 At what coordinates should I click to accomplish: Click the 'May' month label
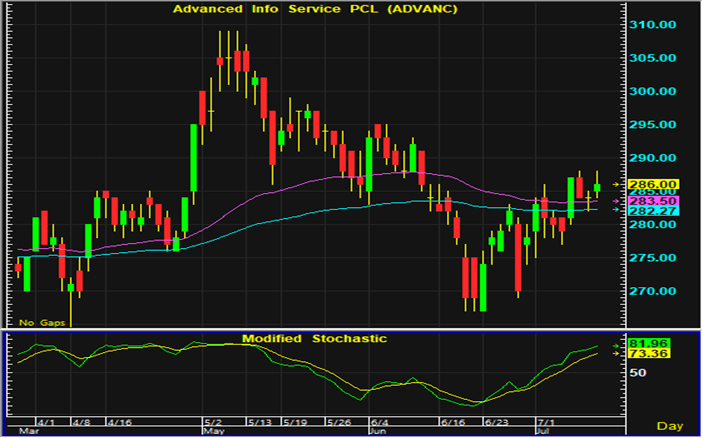(214, 433)
